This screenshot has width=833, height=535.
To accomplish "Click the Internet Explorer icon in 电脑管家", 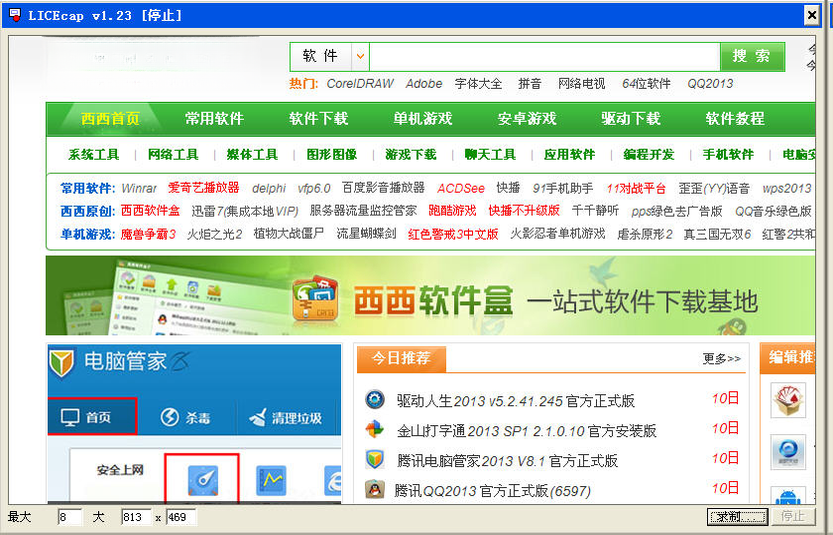I will 333,480.
